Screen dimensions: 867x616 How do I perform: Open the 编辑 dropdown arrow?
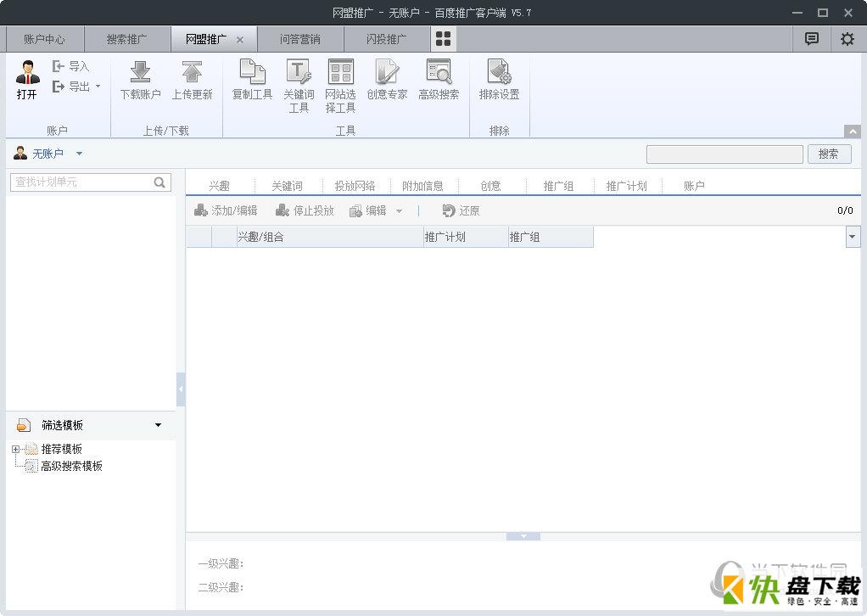pos(400,210)
